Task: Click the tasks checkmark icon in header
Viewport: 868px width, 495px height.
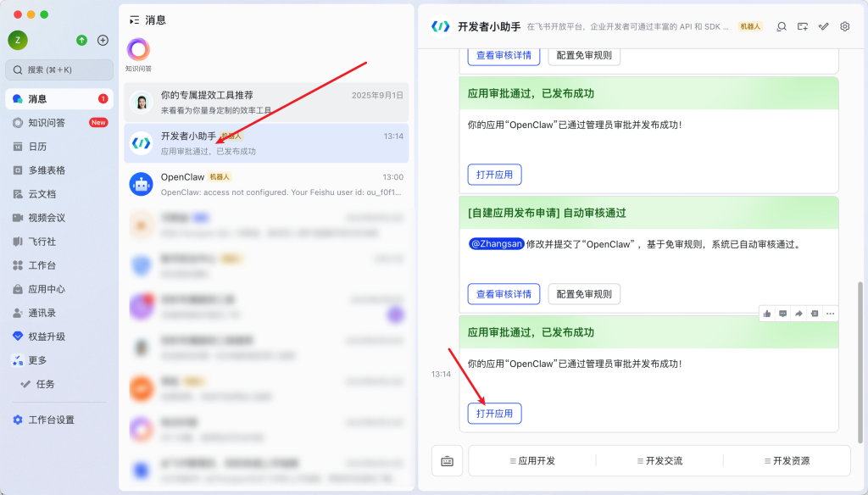Action: (824, 26)
